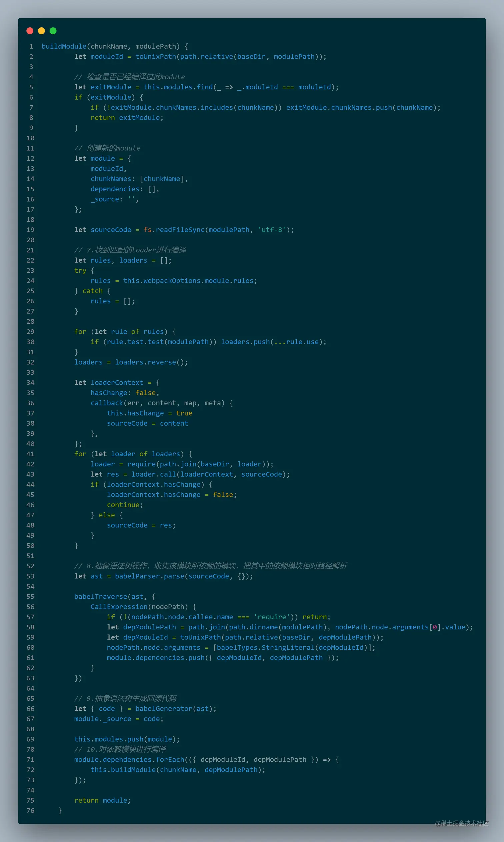This screenshot has height=842, width=504.
Task: Click the '} catch {' line
Action: [x=92, y=291]
